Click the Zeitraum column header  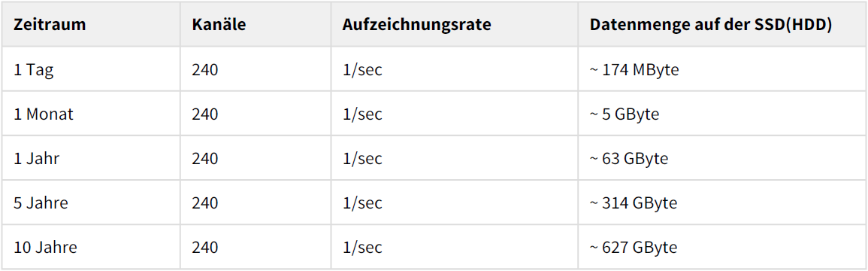[50, 25]
